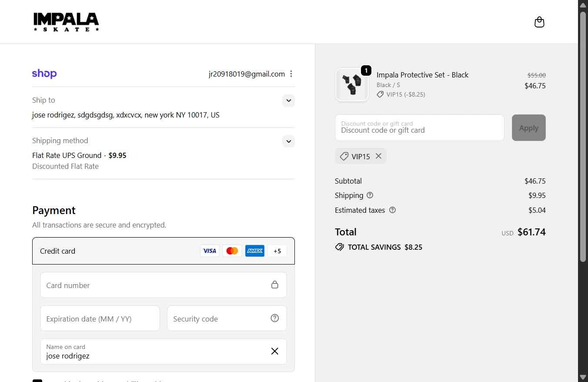Image resolution: width=588 pixels, height=382 pixels.
Task: Click the Subtotal label
Action: 348,181
